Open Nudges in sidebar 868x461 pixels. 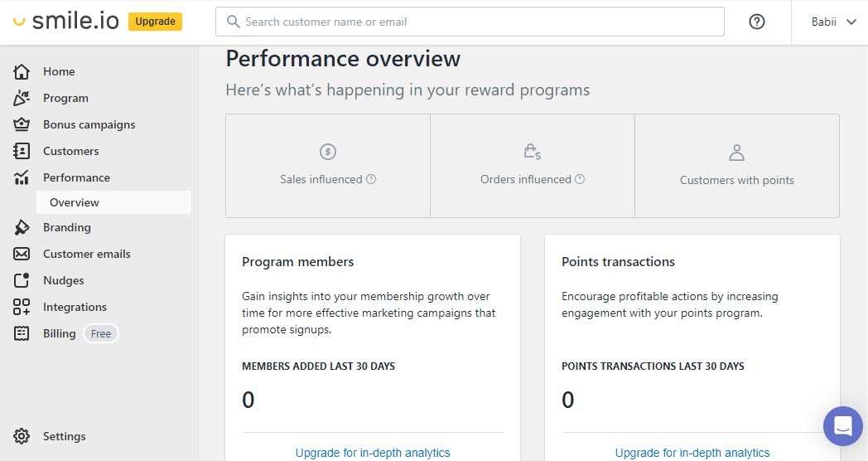pyautogui.click(x=64, y=280)
